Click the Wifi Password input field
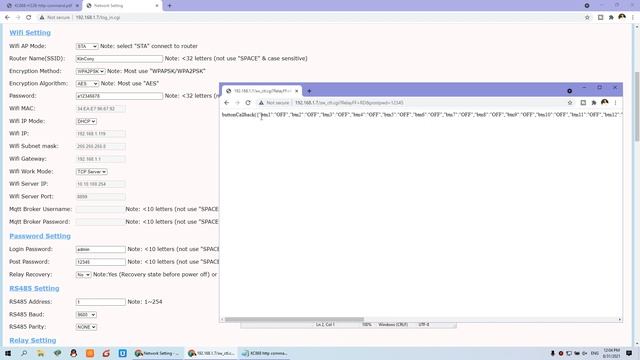The width and height of the screenshot is (640, 360). [x=119, y=96]
